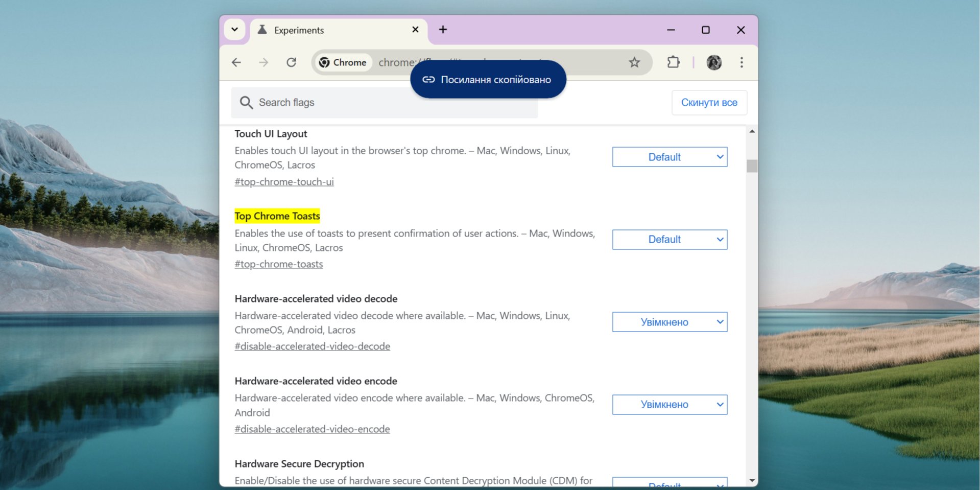Open the profile avatar menu
980x490 pixels.
pos(714,62)
